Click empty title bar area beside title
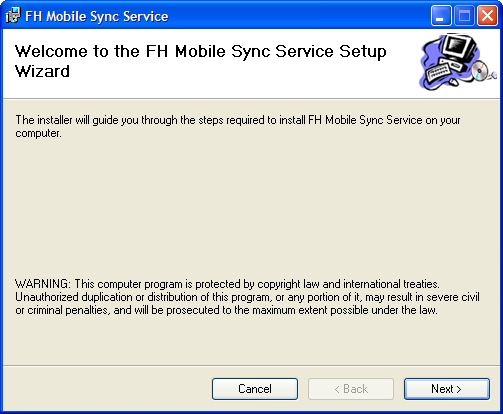This screenshot has height=414, width=503. pos(297,16)
